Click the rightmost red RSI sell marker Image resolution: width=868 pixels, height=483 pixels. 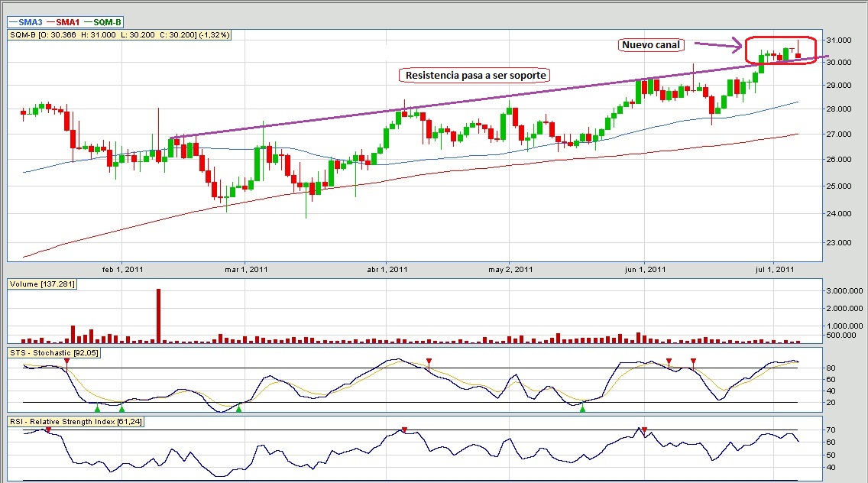pos(644,430)
